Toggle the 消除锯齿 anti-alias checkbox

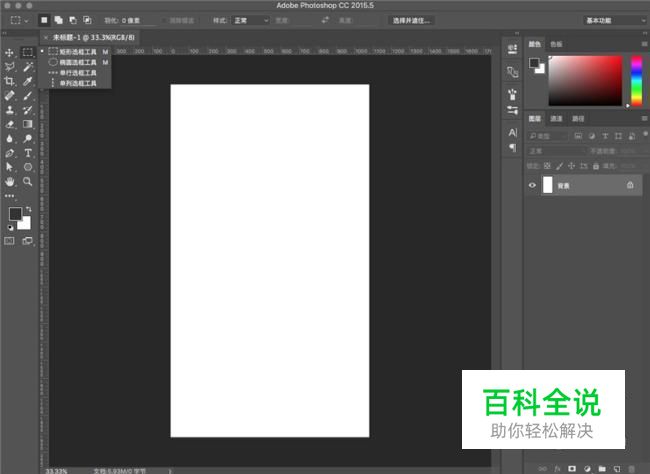click(166, 20)
